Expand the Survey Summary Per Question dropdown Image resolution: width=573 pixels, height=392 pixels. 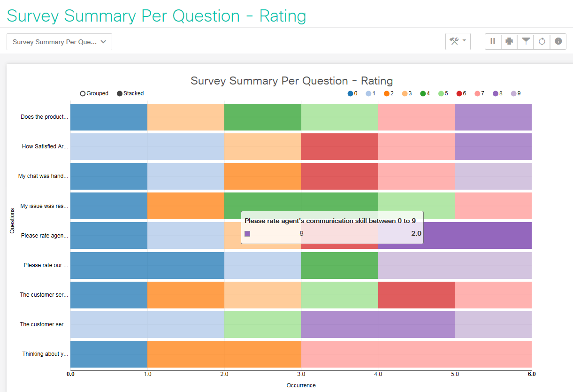click(59, 42)
